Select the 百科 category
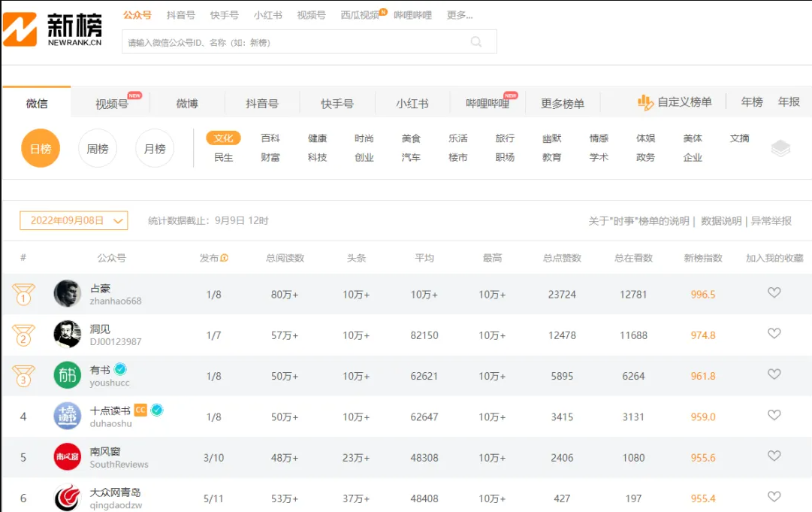Image resolution: width=812 pixels, height=512 pixels. coord(270,138)
